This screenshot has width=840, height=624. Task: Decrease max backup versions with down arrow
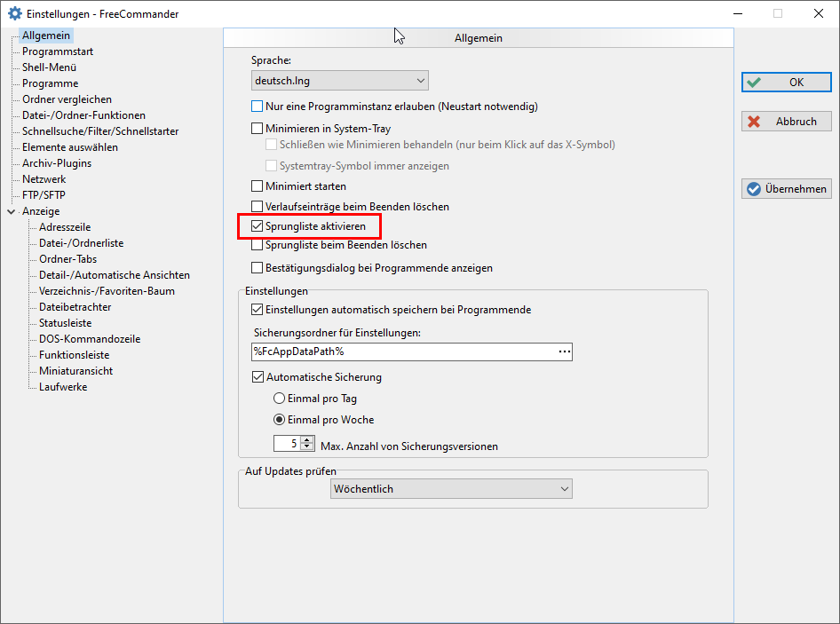(x=307, y=446)
